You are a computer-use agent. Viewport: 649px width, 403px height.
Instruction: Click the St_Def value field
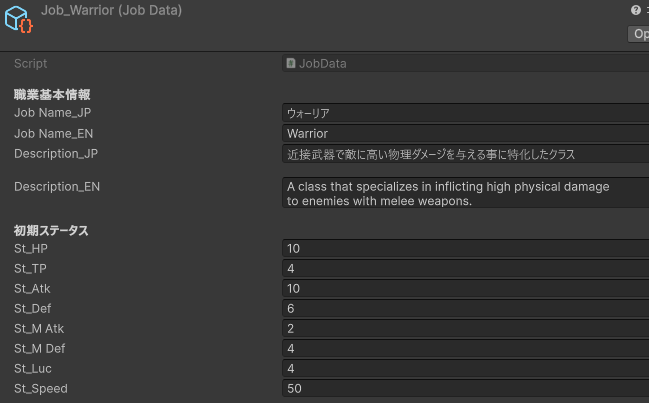coord(465,309)
